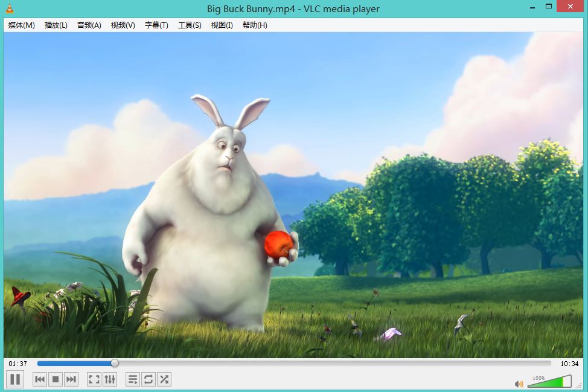This screenshot has width=588, height=392.
Task: Open extended settings and effects panel
Action: 109,379
